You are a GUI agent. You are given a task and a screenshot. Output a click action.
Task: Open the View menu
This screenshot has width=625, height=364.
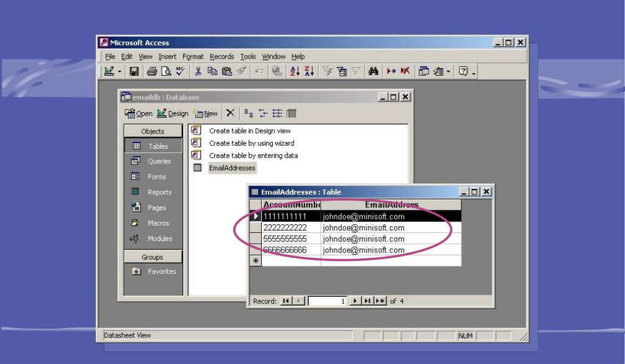(x=145, y=57)
